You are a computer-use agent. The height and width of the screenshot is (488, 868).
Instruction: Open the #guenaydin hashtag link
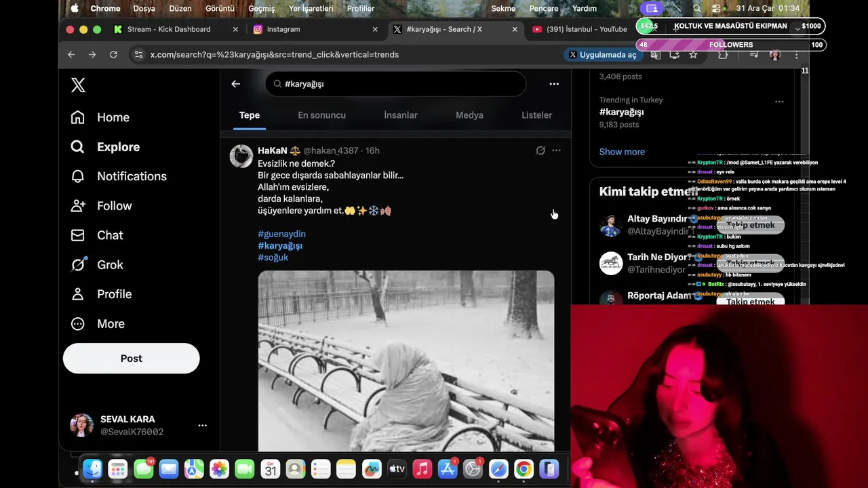coord(281,234)
